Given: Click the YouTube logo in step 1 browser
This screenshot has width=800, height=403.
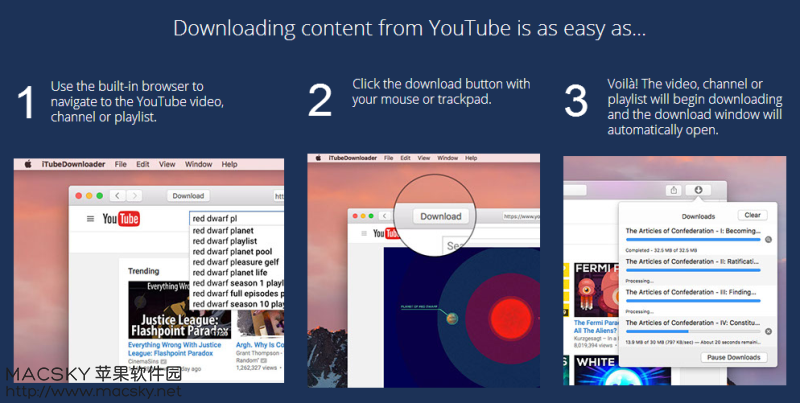Looking at the screenshot, I should click(x=121, y=219).
